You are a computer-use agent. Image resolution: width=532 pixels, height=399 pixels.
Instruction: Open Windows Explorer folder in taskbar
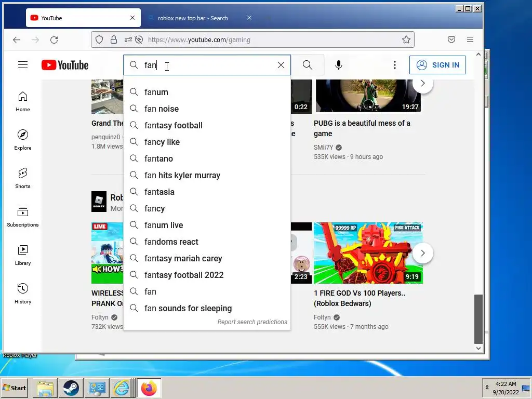(x=45, y=388)
